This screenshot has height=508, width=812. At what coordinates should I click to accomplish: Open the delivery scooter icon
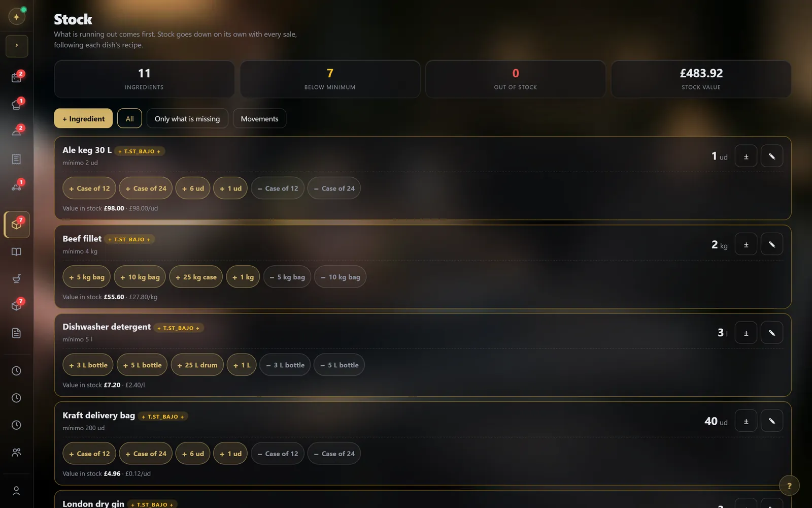click(17, 186)
